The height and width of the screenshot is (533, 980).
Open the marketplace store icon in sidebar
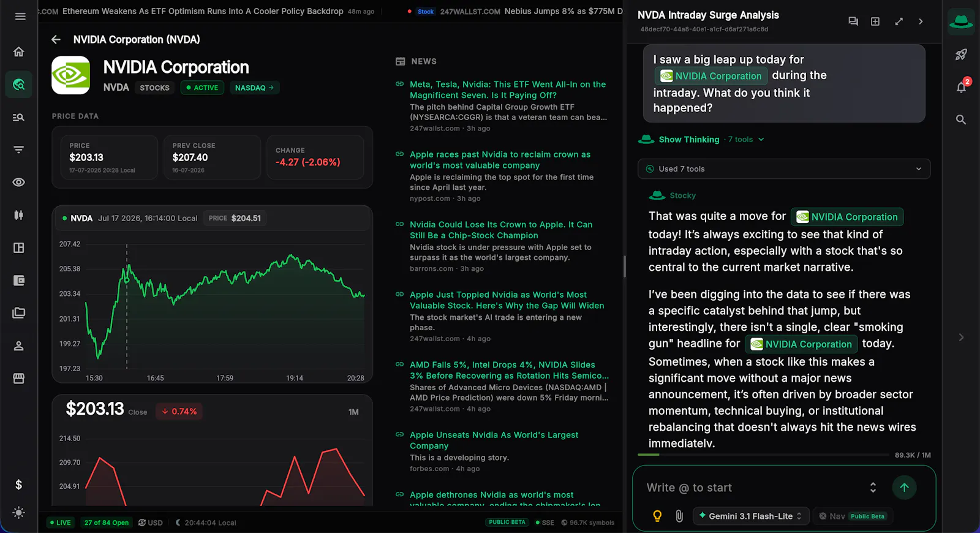point(19,379)
